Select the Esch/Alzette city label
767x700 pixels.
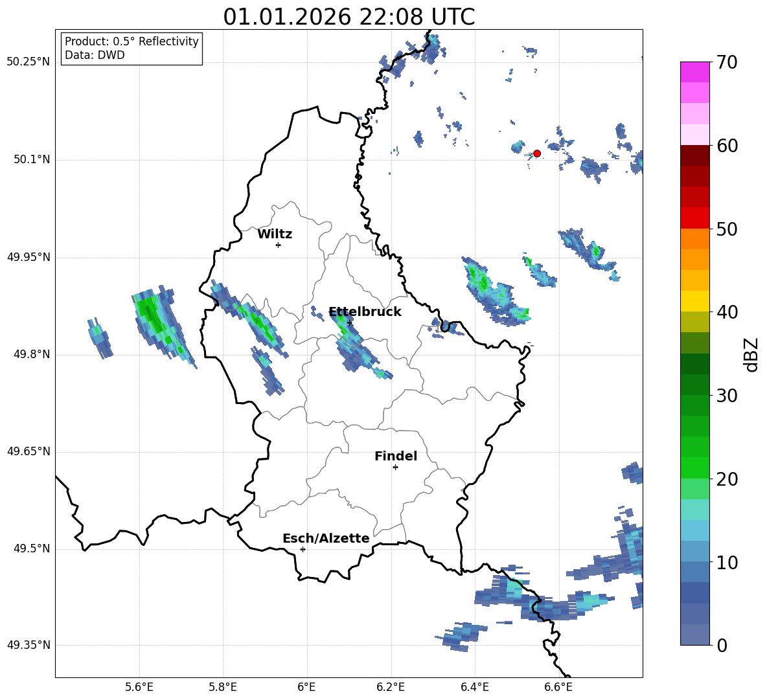326,538
